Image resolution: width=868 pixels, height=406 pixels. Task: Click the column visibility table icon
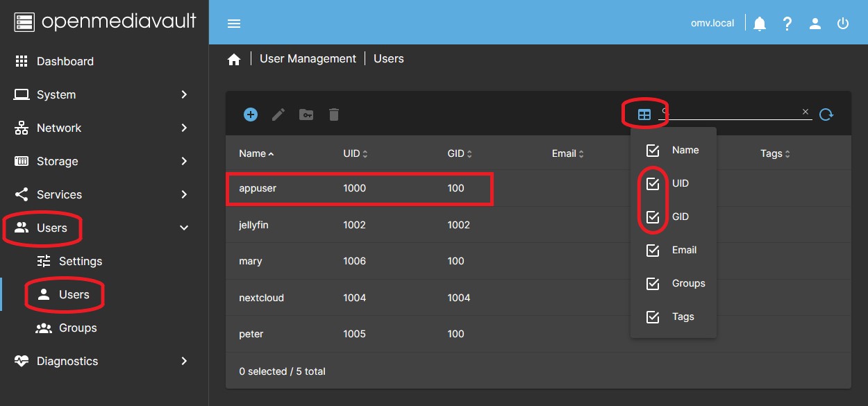coord(644,115)
